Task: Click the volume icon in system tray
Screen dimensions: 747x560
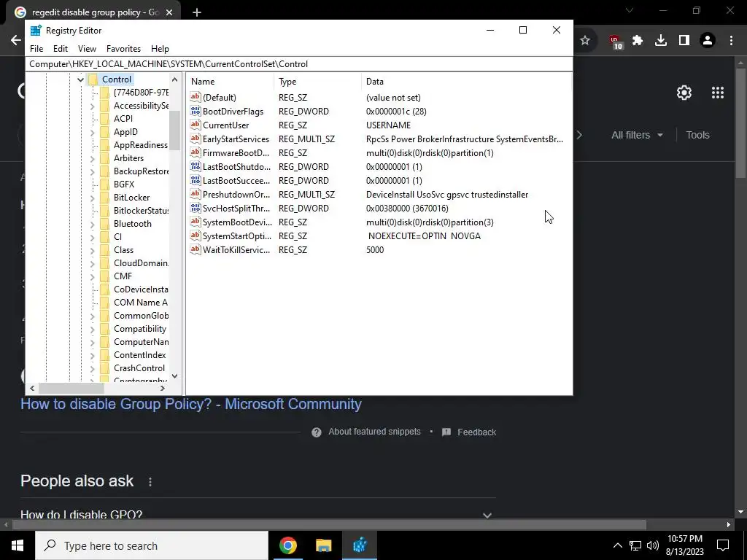Action: pos(653,545)
